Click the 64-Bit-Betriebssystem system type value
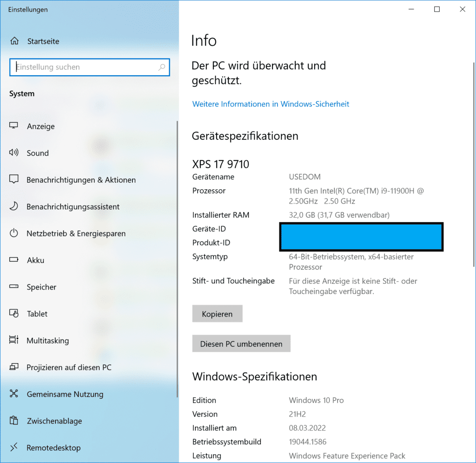The height and width of the screenshot is (463, 476). pos(351,262)
